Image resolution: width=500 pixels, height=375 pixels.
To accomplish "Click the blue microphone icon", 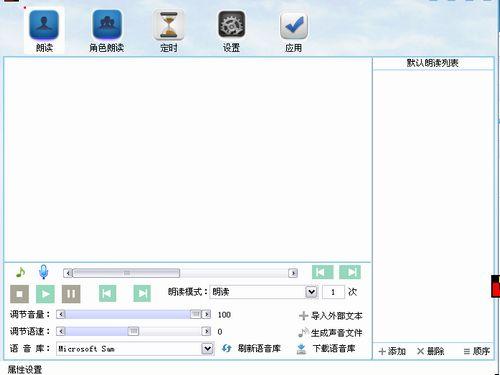I will coord(43,272).
